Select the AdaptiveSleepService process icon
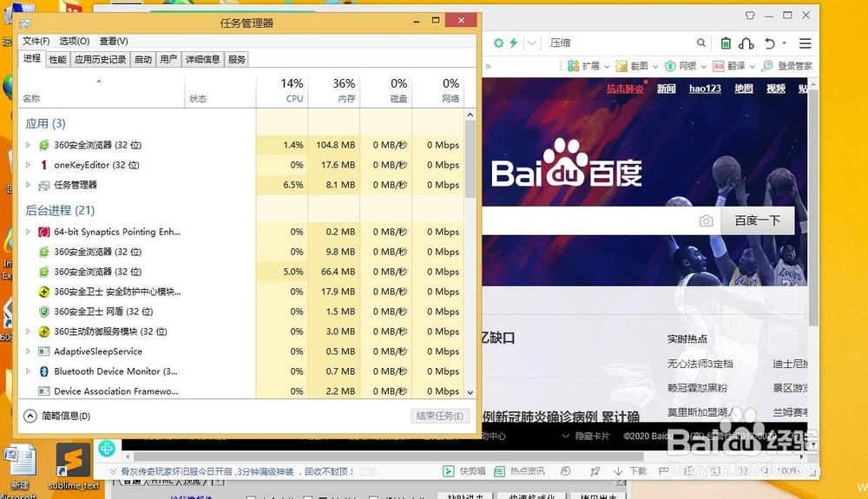 coord(43,351)
